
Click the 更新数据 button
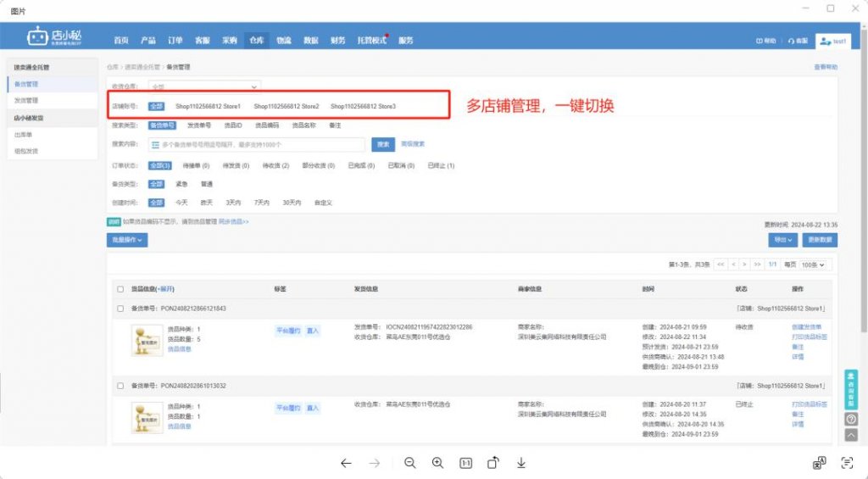tap(820, 240)
